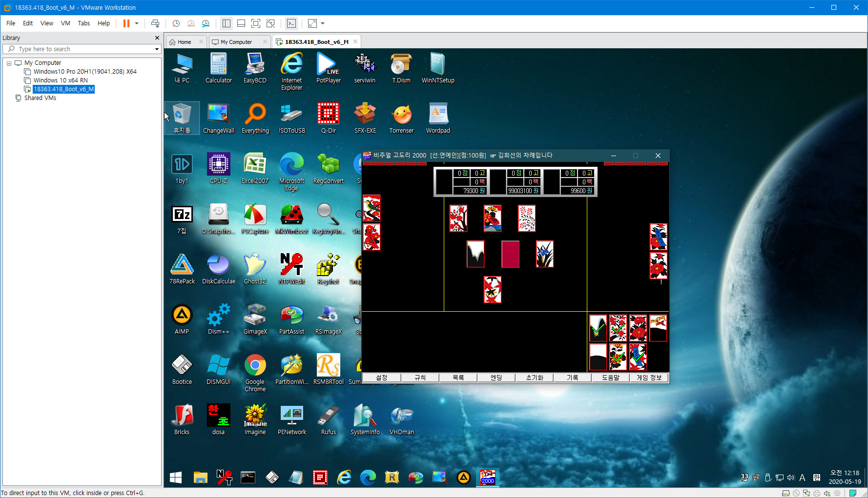Image resolution: width=868 pixels, height=498 pixels.
Task: Open the Windows Start menu in the guest
Action: (x=176, y=478)
